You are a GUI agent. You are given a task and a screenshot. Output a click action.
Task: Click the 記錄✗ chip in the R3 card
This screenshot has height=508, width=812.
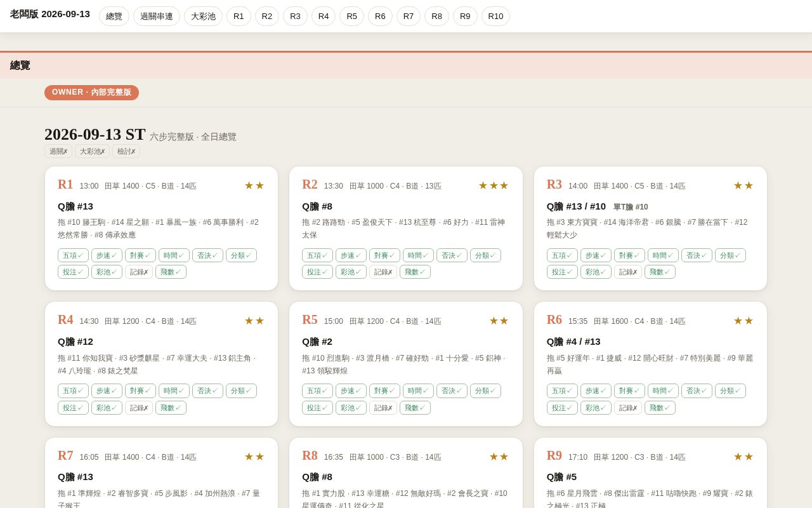point(628,272)
